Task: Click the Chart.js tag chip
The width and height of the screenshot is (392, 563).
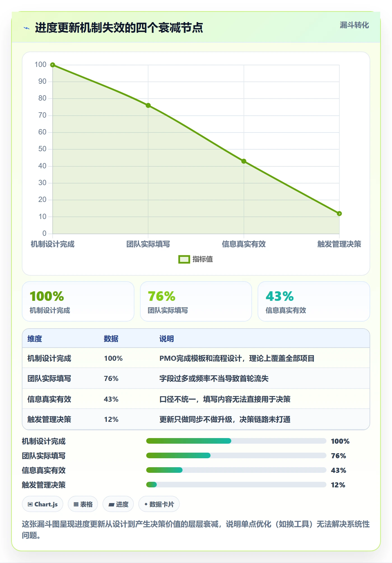Action: [43, 504]
